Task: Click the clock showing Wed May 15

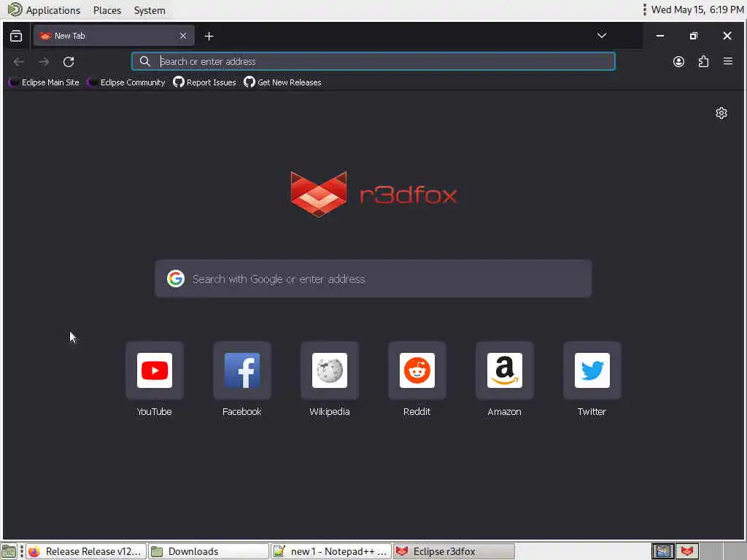Action: (x=697, y=9)
